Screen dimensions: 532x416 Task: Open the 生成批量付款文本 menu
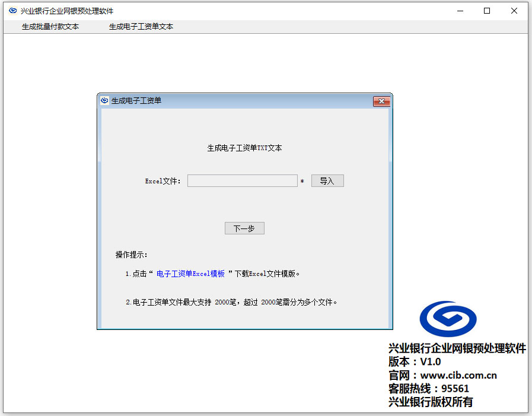tap(50, 27)
